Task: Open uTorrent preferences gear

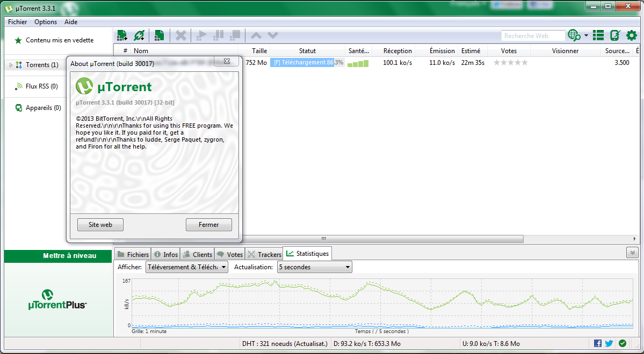Action: point(631,35)
